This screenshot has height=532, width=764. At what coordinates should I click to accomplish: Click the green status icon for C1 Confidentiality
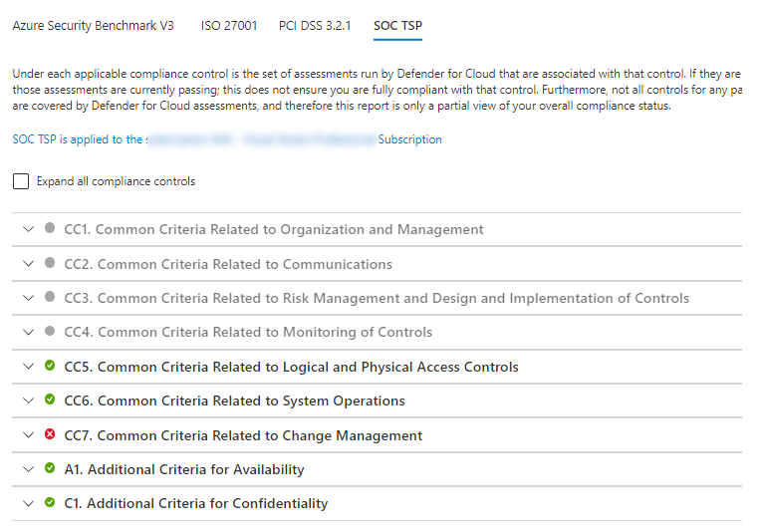pyautogui.click(x=50, y=503)
